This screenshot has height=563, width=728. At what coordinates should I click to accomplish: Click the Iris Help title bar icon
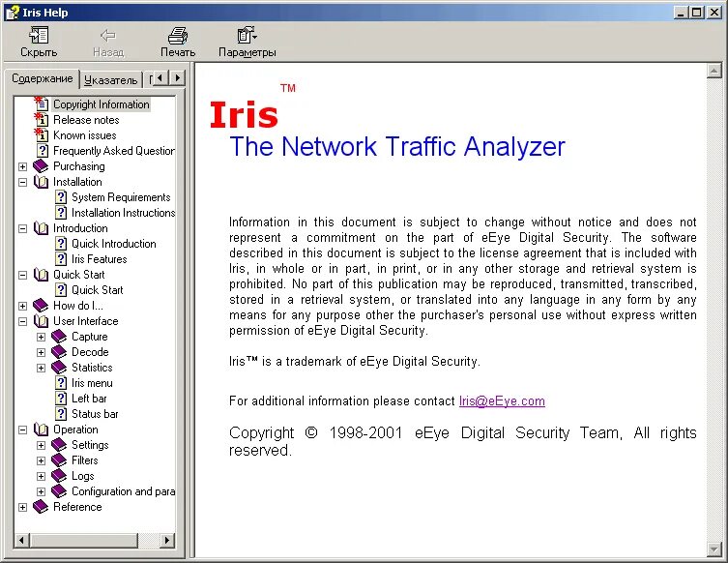point(13,13)
